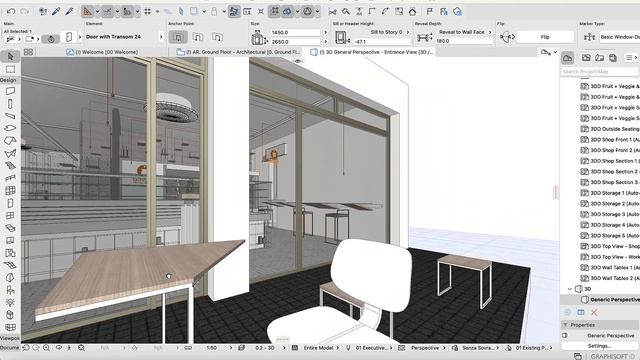Open the Entire Model filter popup

321,348
